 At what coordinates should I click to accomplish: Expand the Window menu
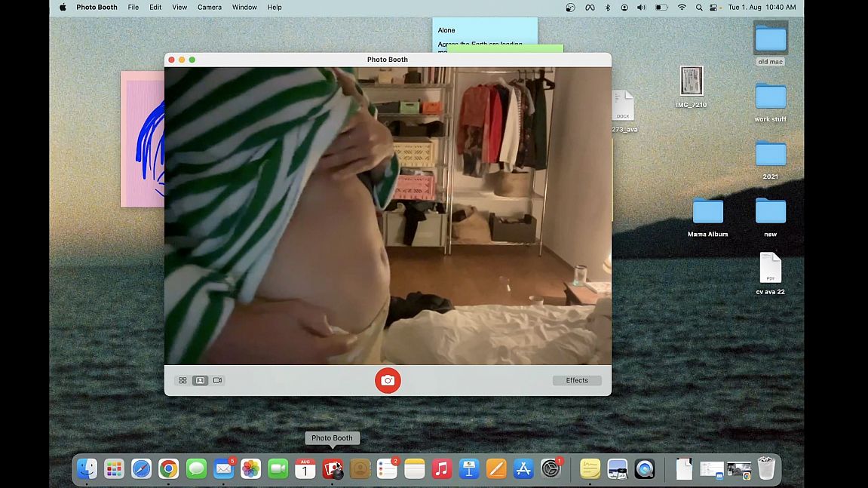pos(244,8)
